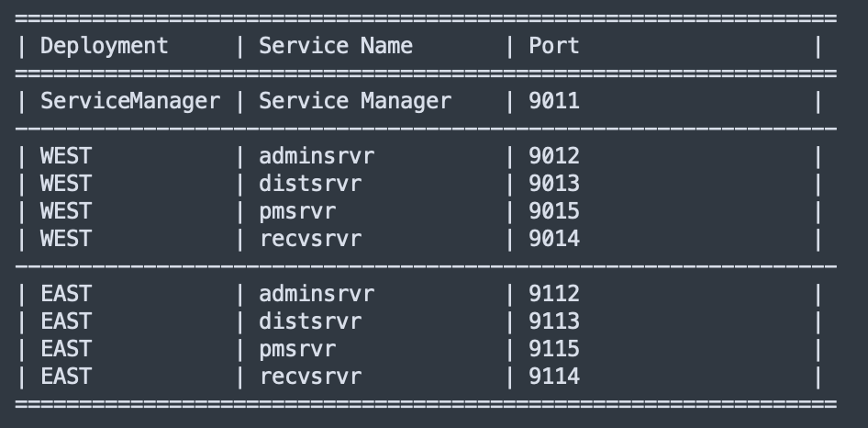This screenshot has width=868, height=428.
Task: Select port number 9114
Action: [553, 377]
